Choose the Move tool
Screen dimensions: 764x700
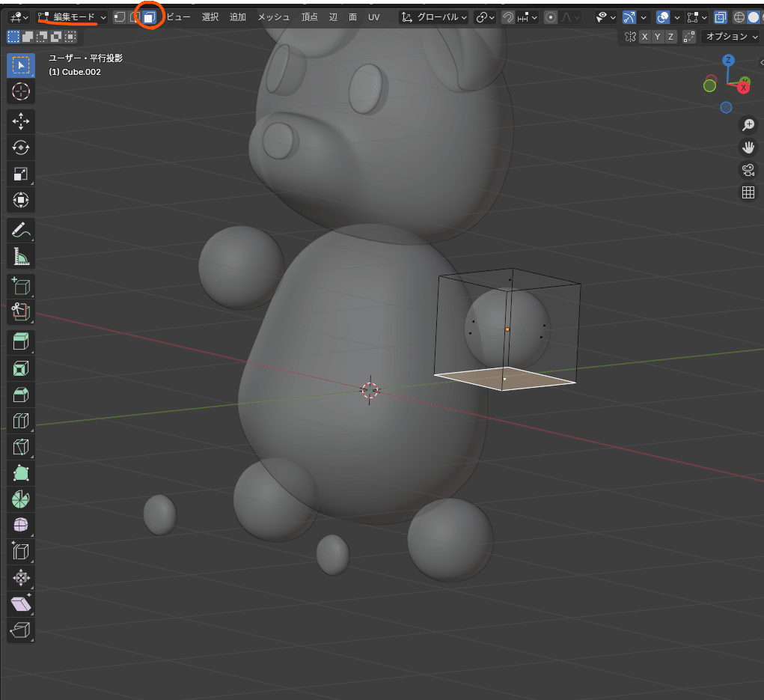[x=20, y=121]
